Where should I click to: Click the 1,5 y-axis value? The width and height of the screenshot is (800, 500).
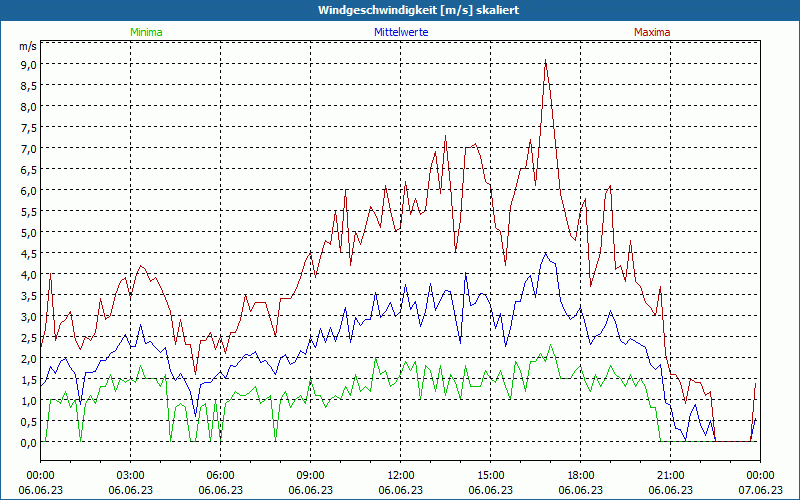[28, 380]
